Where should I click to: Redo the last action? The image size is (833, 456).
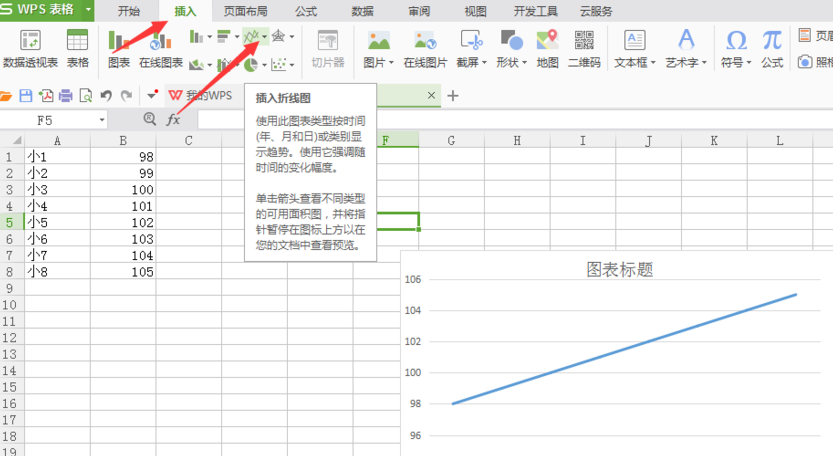pyautogui.click(x=126, y=96)
